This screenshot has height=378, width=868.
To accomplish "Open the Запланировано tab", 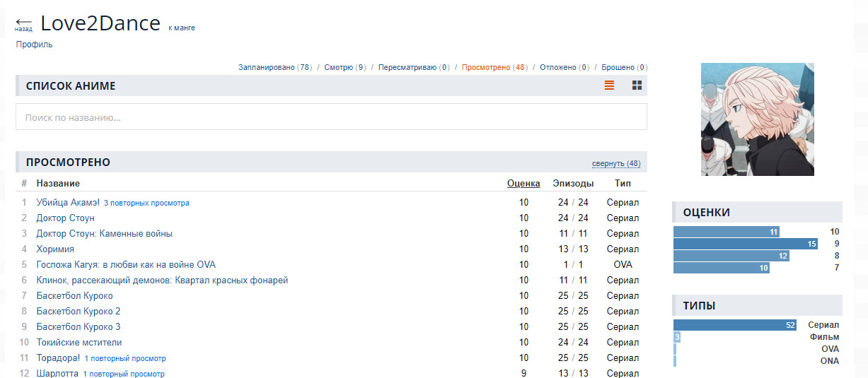I will click(274, 68).
